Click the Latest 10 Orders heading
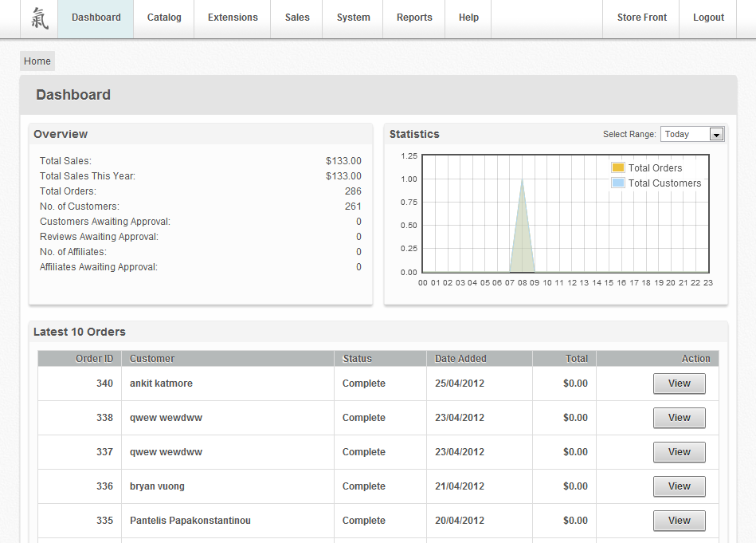Screen dimensions: 756x543 point(80,332)
